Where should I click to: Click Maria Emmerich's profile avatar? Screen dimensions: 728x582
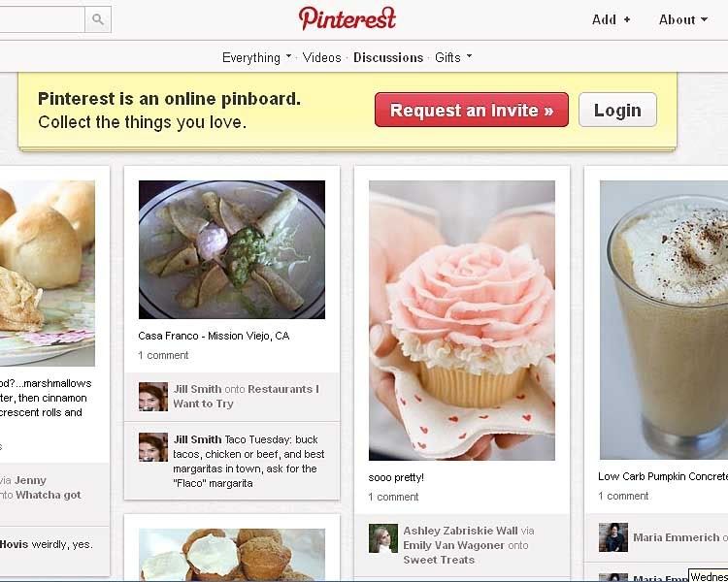(613, 537)
